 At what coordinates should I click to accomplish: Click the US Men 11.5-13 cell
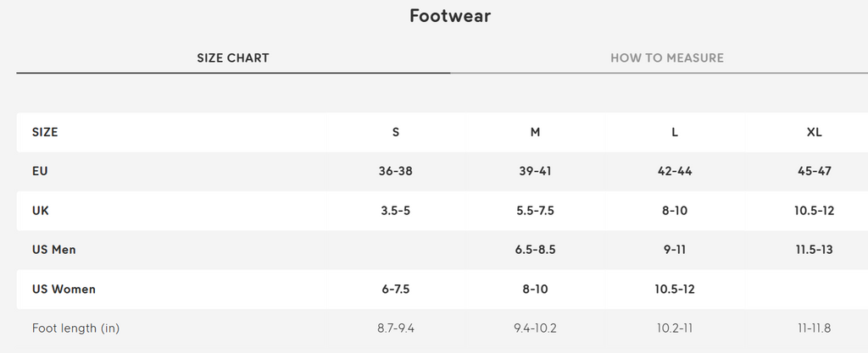coord(815,250)
